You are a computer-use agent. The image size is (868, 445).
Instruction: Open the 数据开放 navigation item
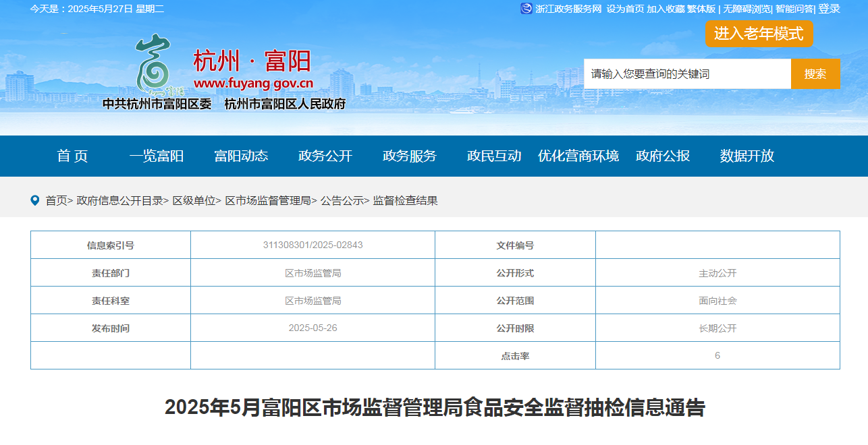click(x=747, y=156)
